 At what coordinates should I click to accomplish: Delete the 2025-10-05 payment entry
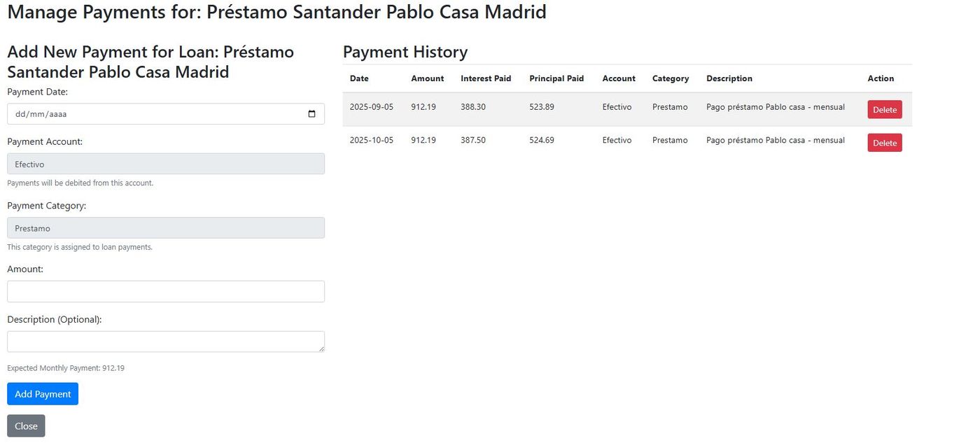pos(884,142)
